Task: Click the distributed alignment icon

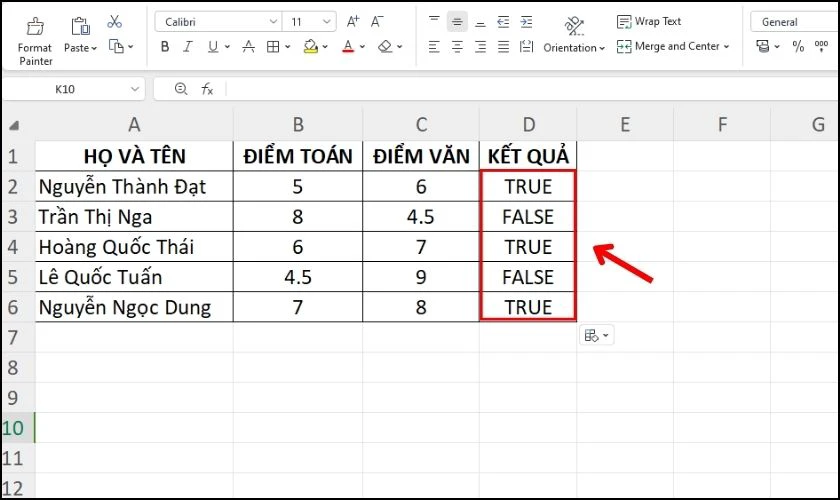Action: click(x=527, y=47)
